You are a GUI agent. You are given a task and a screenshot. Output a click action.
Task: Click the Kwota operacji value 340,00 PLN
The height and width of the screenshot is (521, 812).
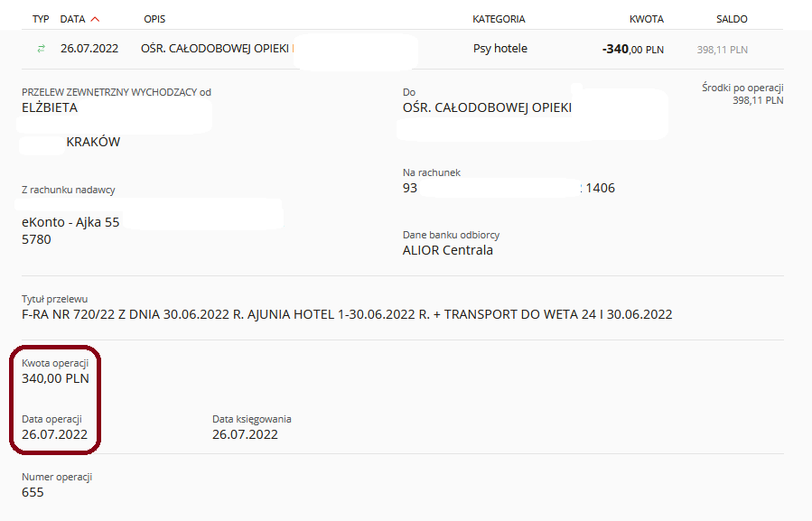(x=55, y=378)
